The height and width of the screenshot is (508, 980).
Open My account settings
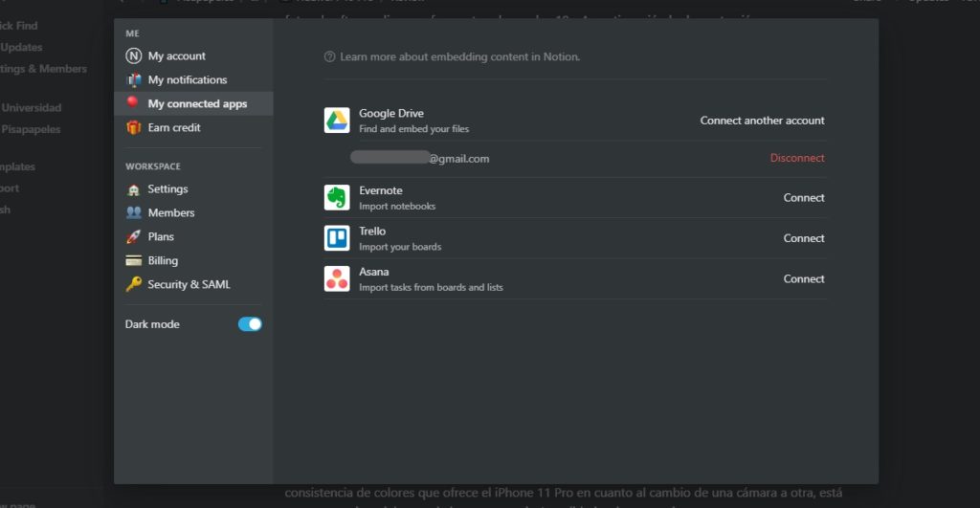click(x=176, y=56)
